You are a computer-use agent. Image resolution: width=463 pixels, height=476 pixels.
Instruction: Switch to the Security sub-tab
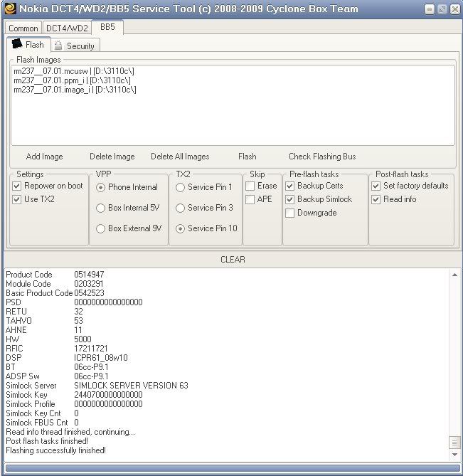(x=75, y=46)
